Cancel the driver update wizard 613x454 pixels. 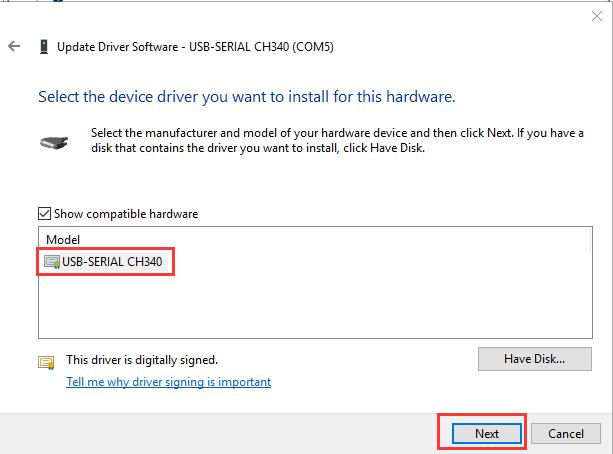[566, 433]
